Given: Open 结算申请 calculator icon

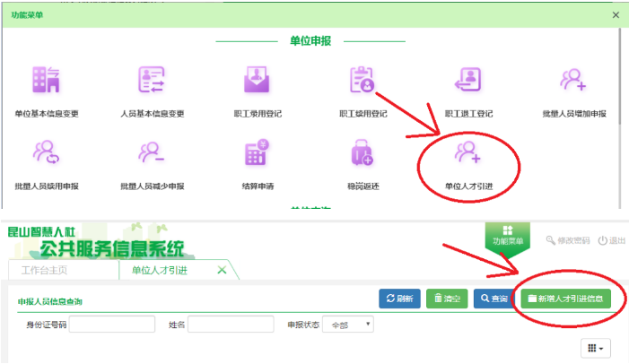Looking at the screenshot, I should (x=258, y=152).
